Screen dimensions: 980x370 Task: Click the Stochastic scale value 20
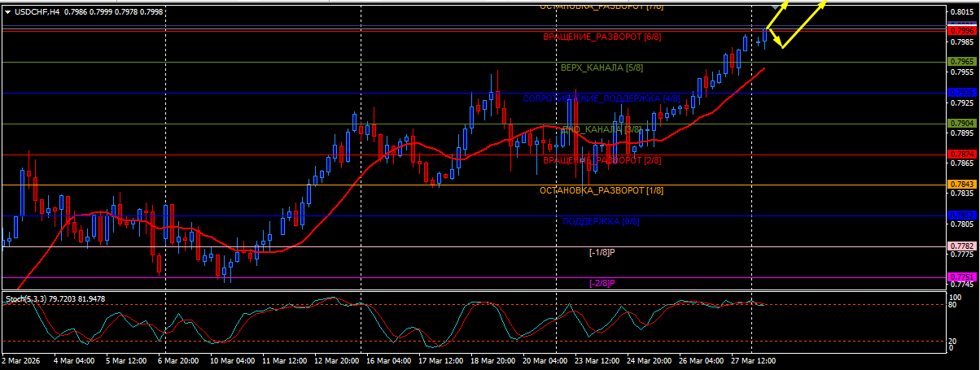tap(954, 341)
